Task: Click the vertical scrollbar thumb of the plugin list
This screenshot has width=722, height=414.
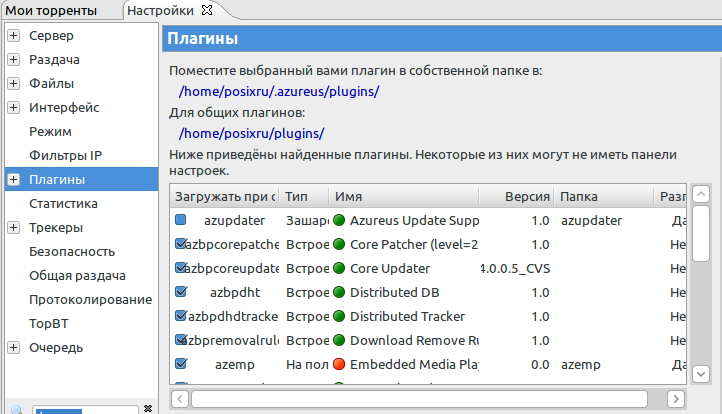Action: pyautogui.click(x=701, y=233)
